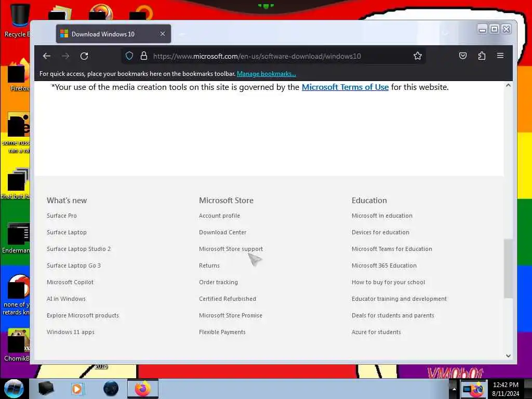Open the Extensions puzzle-piece icon
The width and height of the screenshot is (532, 399).
[482, 56]
